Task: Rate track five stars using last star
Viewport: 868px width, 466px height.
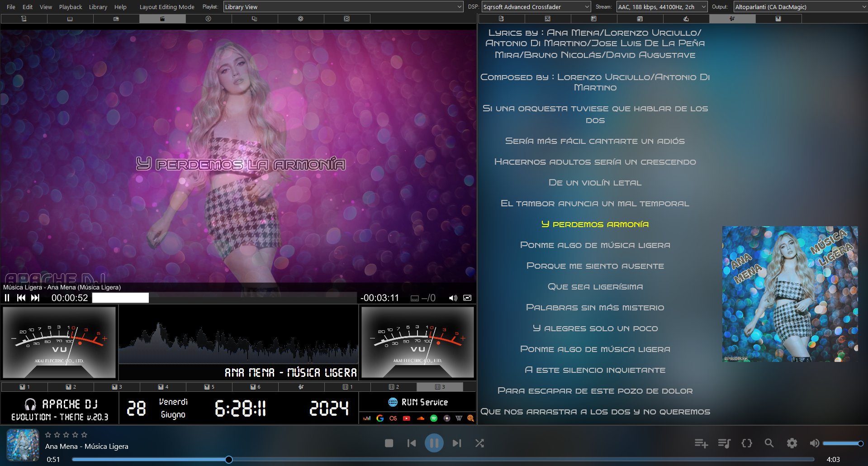Action: point(84,435)
